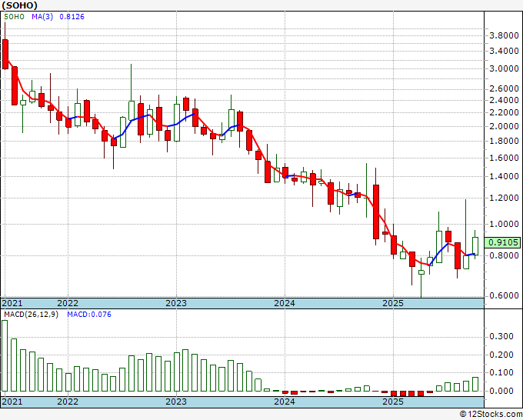The height and width of the screenshot is (420, 523).
Task: Click 2022 on the MACD timeline
Action: tap(68, 402)
